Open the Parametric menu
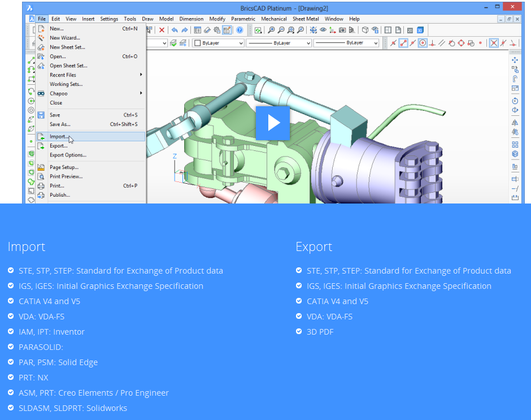 243,19
